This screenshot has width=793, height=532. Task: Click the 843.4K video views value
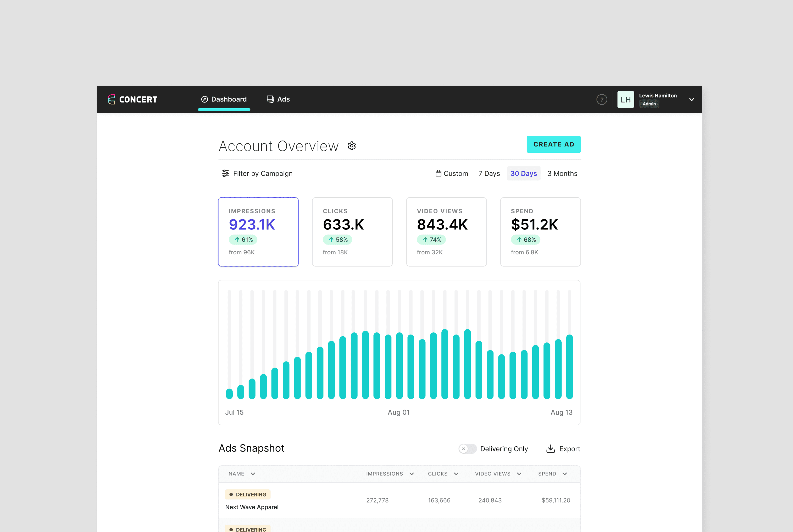[x=442, y=225]
